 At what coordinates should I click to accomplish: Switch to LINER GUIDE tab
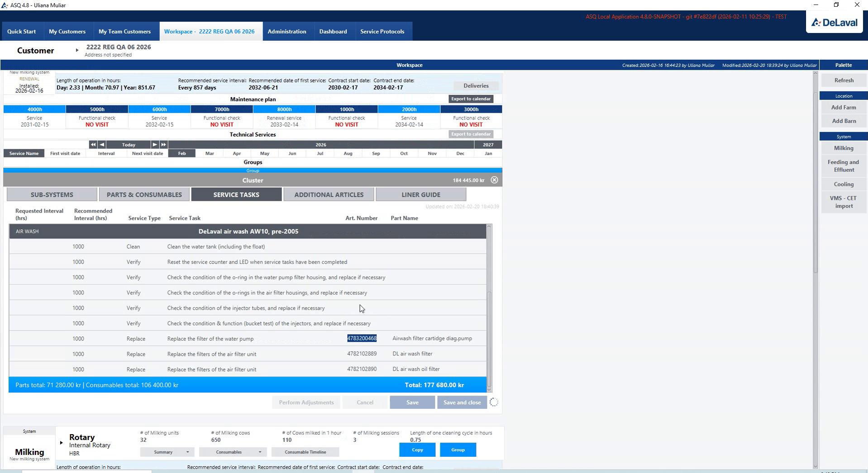coord(421,194)
